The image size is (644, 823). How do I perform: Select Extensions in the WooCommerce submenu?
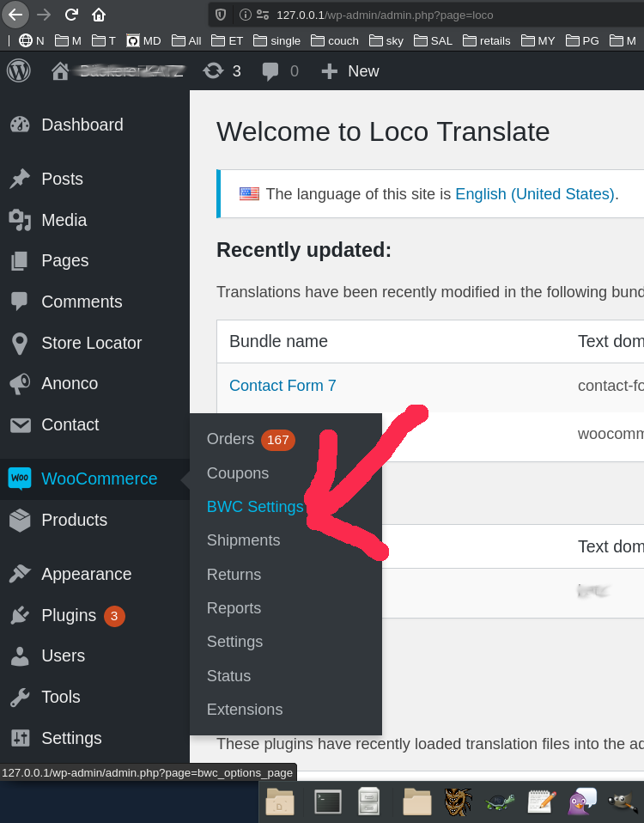(x=245, y=710)
